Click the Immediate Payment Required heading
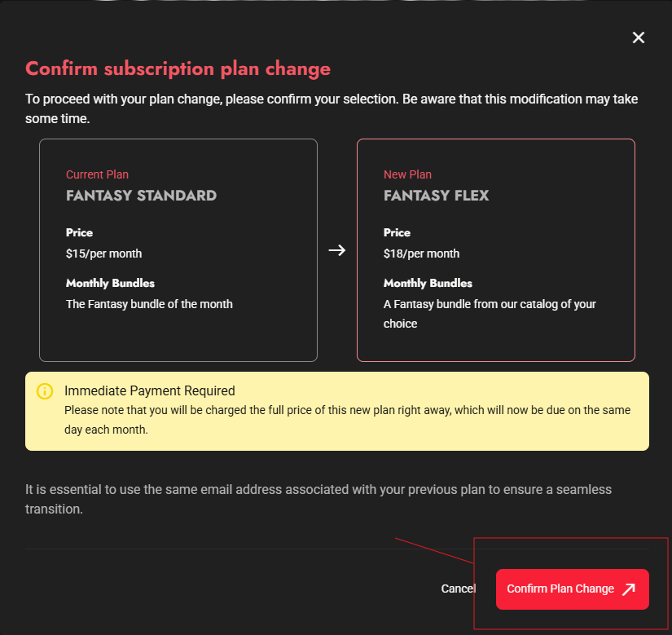Image resolution: width=672 pixels, height=635 pixels. (x=149, y=391)
